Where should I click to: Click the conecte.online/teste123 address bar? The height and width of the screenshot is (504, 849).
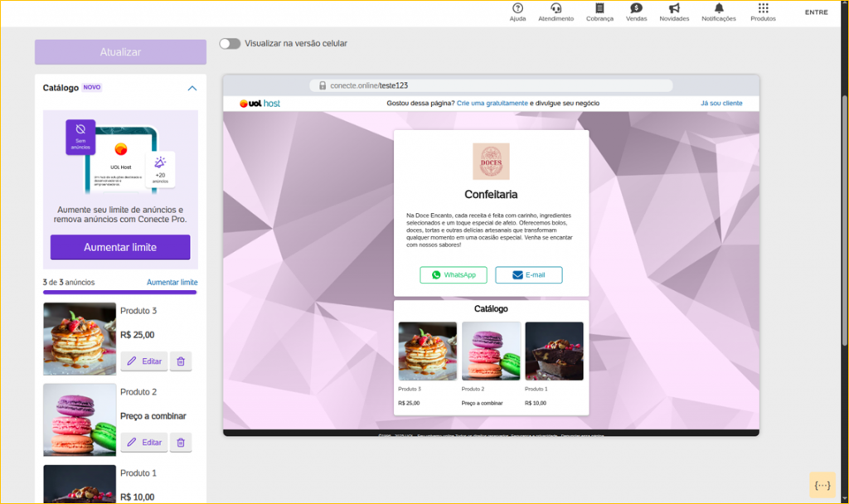[x=491, y=85]
